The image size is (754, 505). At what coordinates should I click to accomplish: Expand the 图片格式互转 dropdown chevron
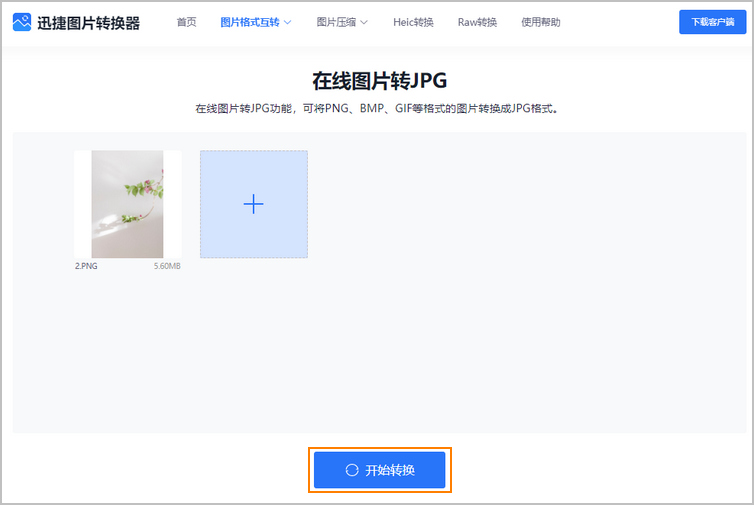pos(288,22)
